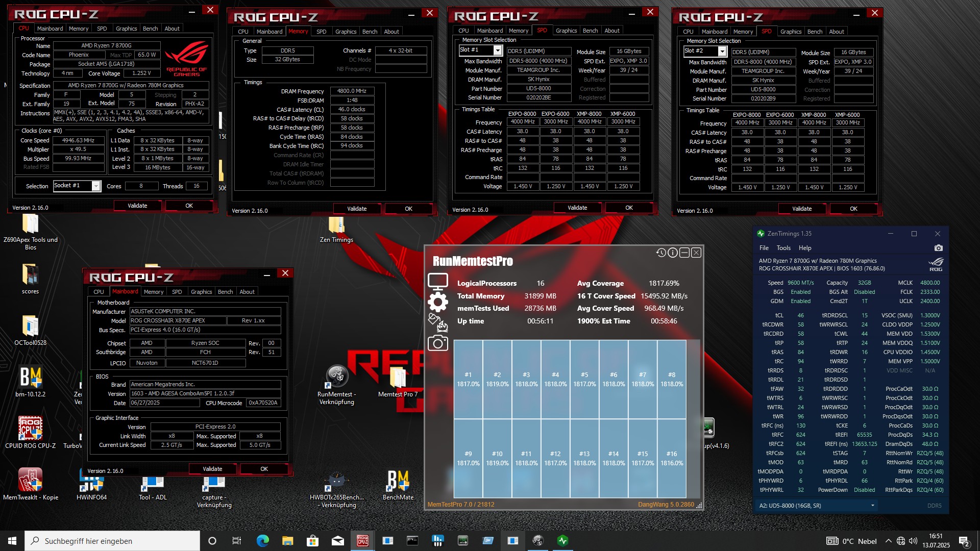Screen dimensions: 980x551
Task: Open About tab in Slot #1 SPD window
Action: [x=611, y=31]
